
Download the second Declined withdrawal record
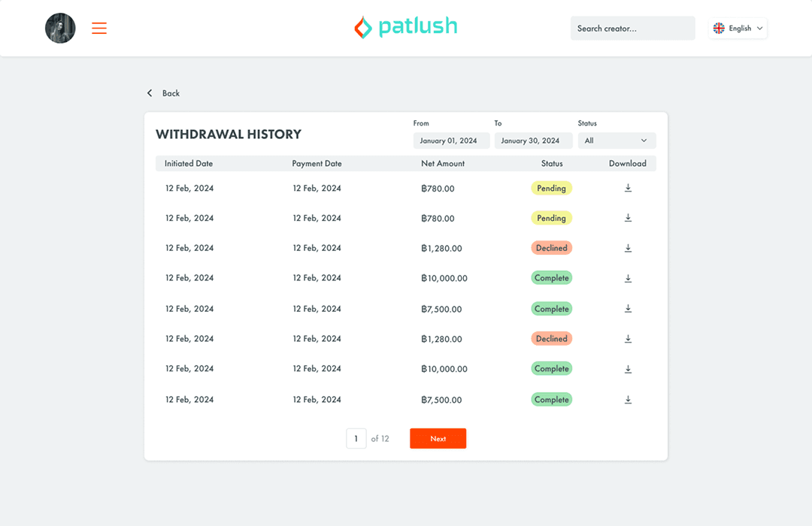tap(629, 339)
